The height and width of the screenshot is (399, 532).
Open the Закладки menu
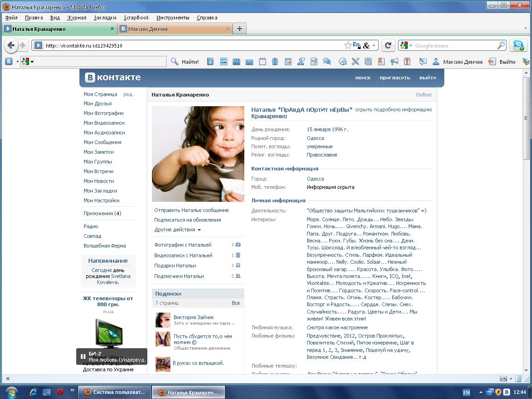[105, 18]
